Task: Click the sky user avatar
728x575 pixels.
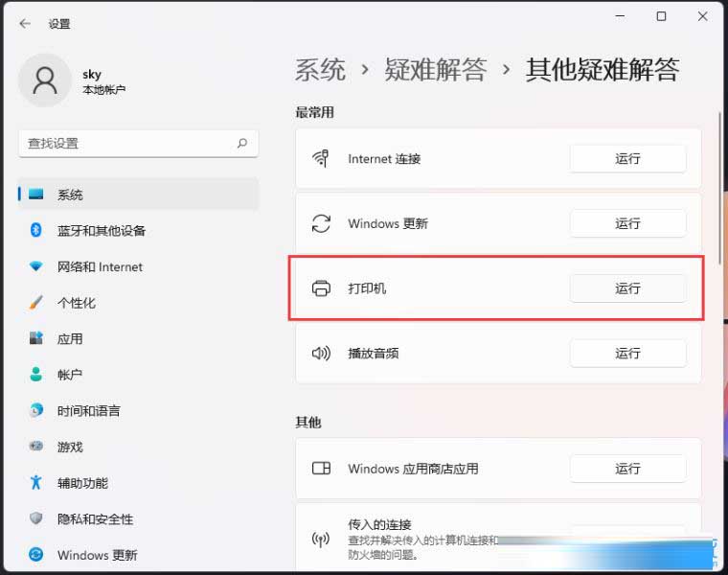Action: pyautogui.click(x=44, y=80)
